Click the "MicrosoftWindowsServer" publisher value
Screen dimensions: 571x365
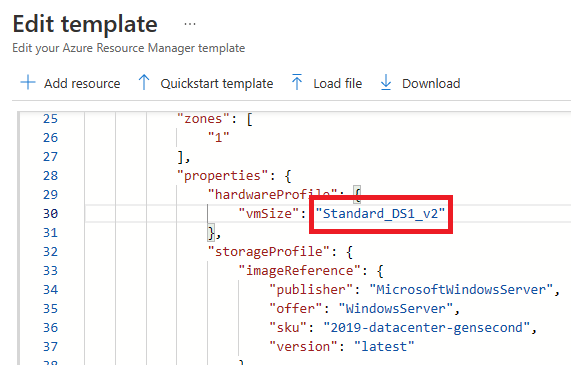[461, 290]
